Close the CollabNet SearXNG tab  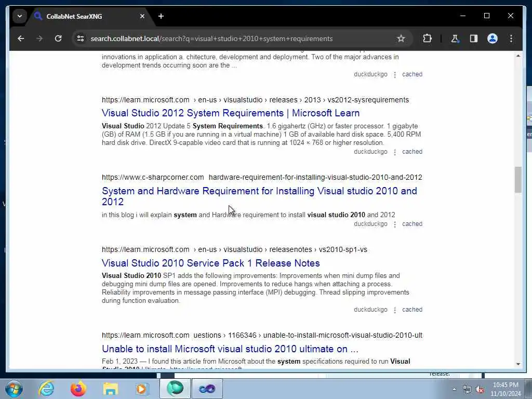point(142,16)
